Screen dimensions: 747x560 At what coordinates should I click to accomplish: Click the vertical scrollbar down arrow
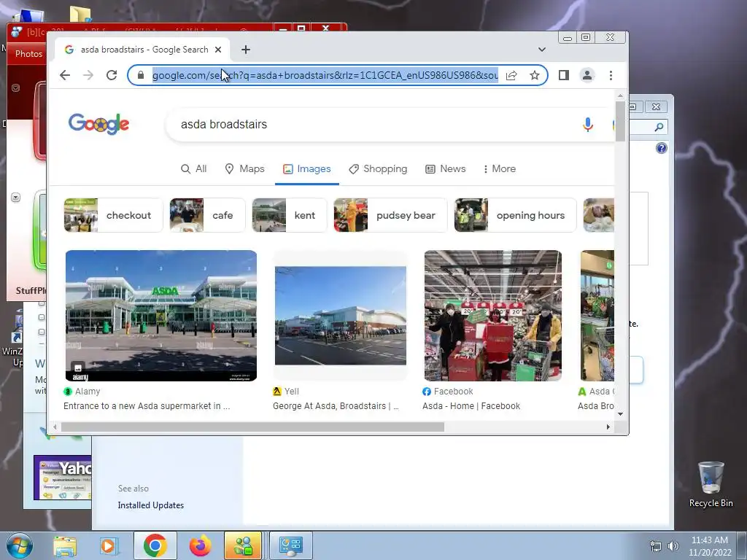click(x=620, y=414)
